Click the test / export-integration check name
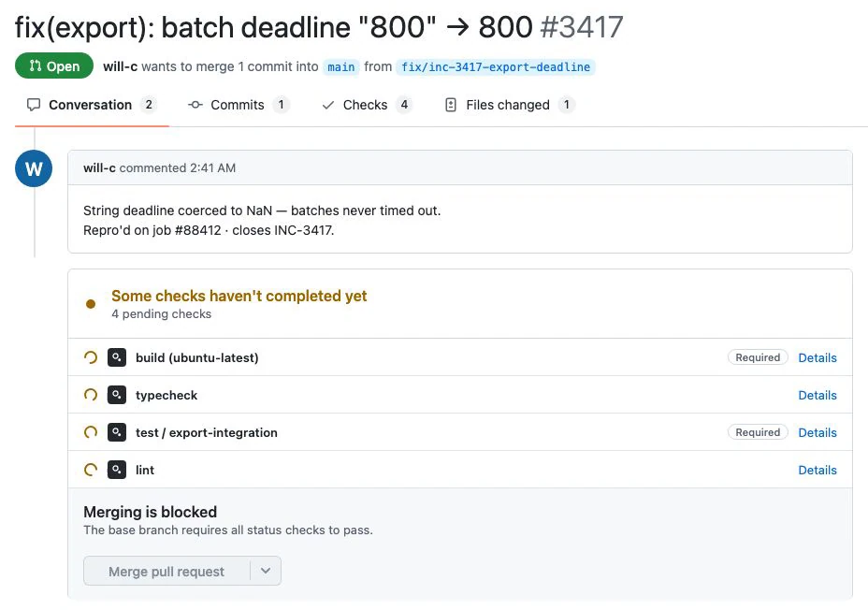The width and height of the screenshot is (868, 610). tap(207, 432)
